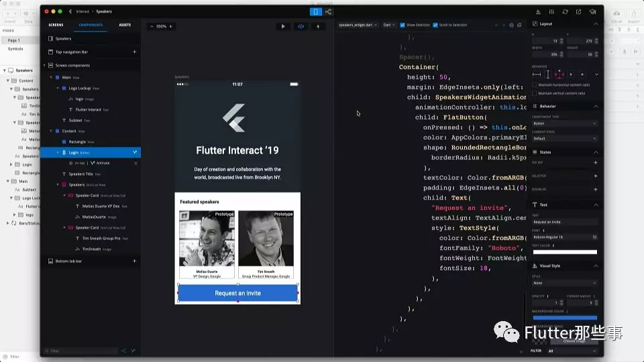
Task: Click the pink pinning constraints icon
Action: 559,74
